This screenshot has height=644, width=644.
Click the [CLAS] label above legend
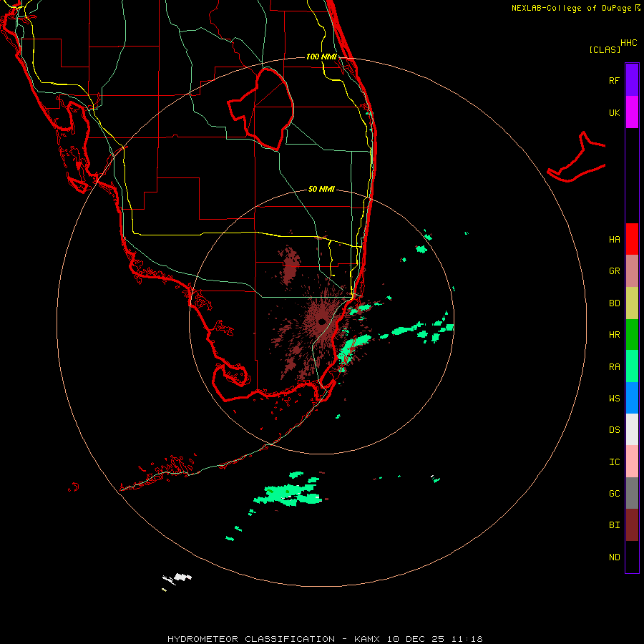click(x=604, y=49)
